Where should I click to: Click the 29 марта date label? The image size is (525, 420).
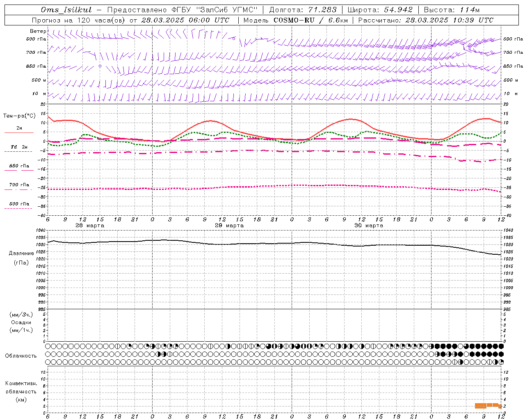(229, 226)
